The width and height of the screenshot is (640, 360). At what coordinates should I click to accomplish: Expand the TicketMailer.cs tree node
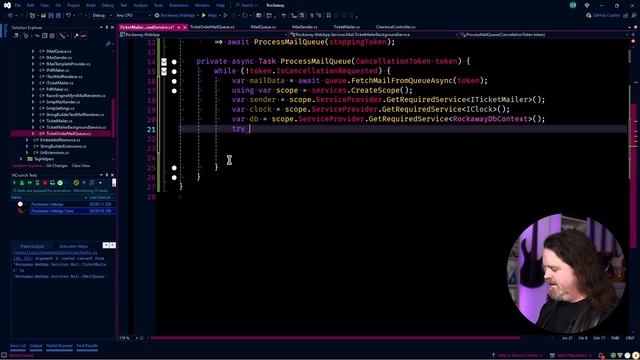click(x=33, y=121)
